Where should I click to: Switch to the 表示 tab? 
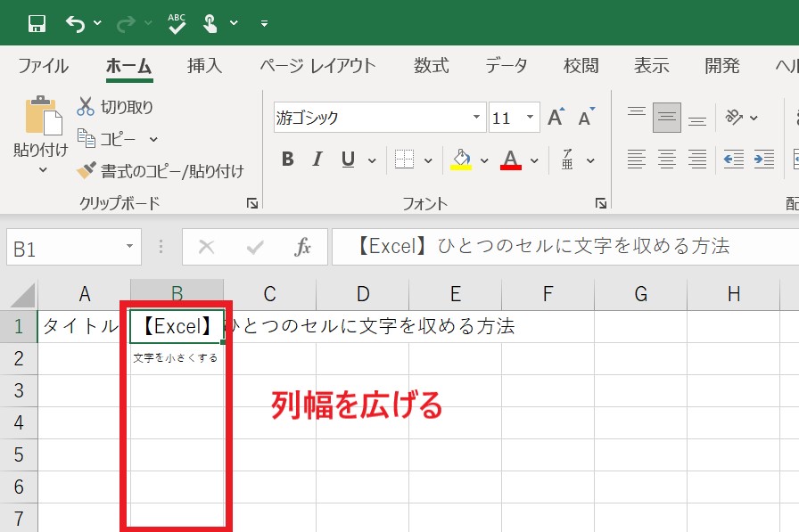651,66
